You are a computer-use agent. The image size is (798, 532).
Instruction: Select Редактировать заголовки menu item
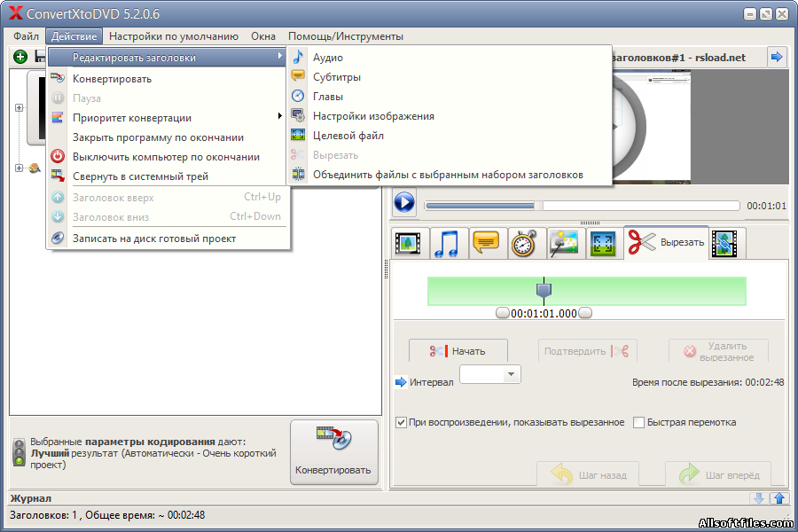click(x=167, y=58)
